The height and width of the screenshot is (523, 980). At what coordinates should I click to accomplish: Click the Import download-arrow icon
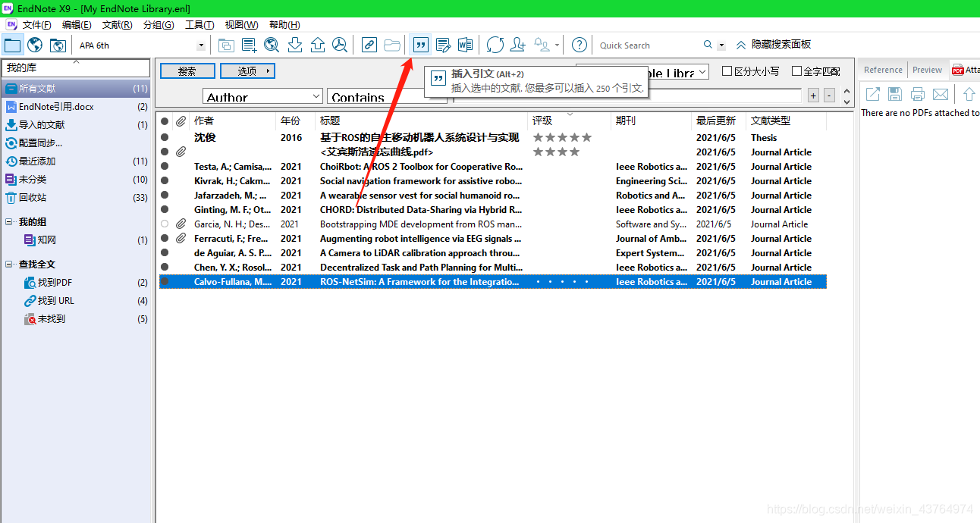click(x=295, y=45)
